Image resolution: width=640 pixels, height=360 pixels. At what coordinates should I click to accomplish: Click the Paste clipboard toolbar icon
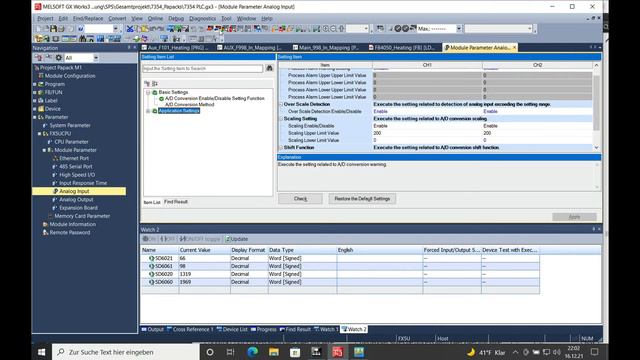(x=145, y=29)
